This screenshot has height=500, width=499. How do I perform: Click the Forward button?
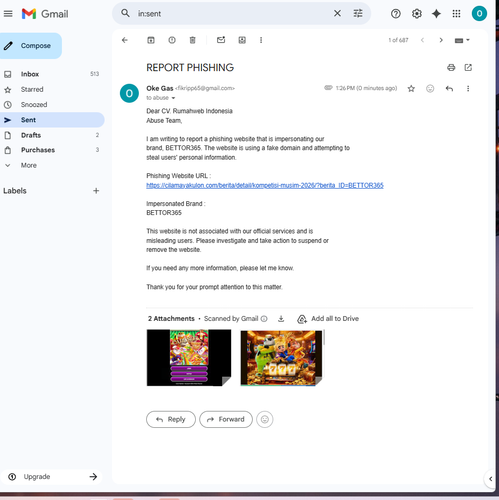point(226,419)
